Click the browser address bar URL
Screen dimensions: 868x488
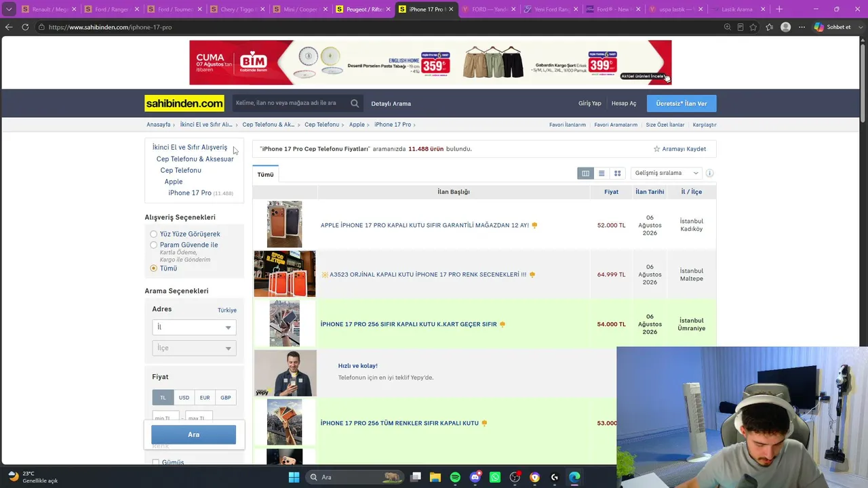pos(110,27)
